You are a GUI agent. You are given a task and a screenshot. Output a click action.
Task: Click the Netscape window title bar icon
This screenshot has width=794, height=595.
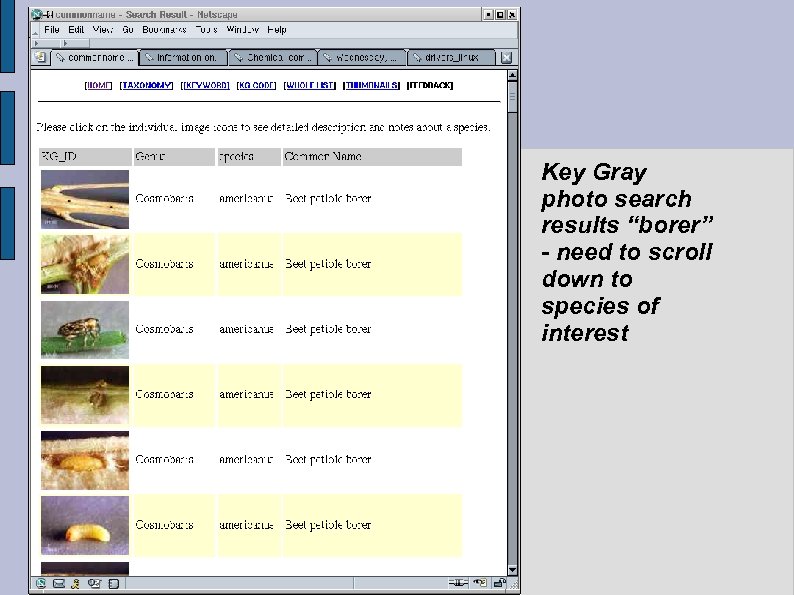(x=37, y=15)
